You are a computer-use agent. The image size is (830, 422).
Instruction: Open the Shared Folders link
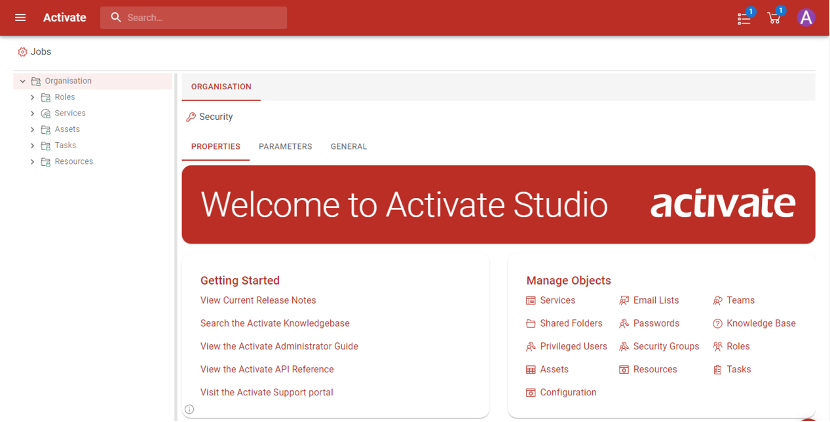click(571, 324)
